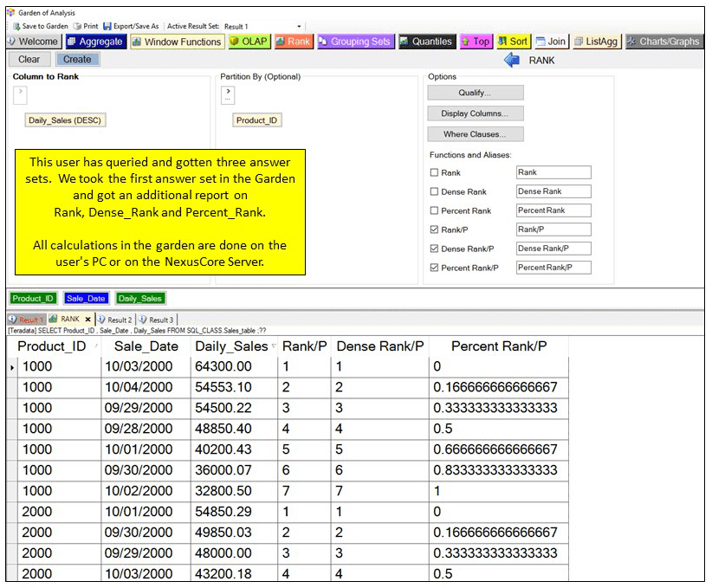Open the Active Result Set dropdown
The image size is (712, 588).
pyautogui.click(x=299, y=27)
